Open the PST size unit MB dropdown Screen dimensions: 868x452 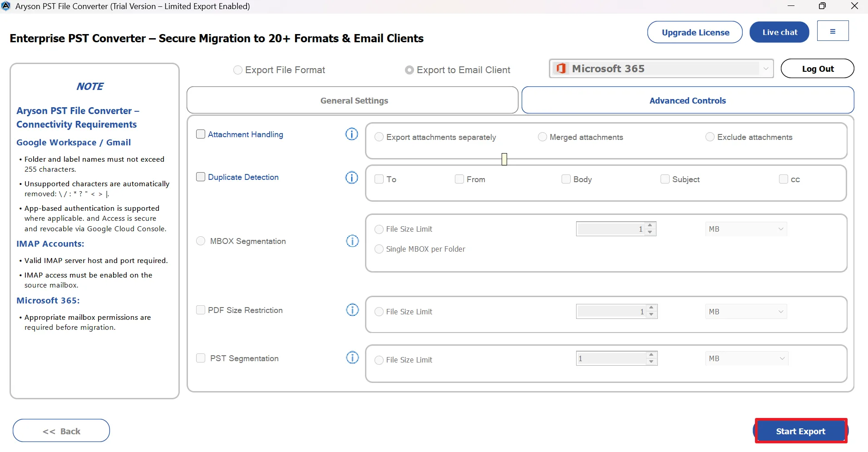(x=747, y=358)
